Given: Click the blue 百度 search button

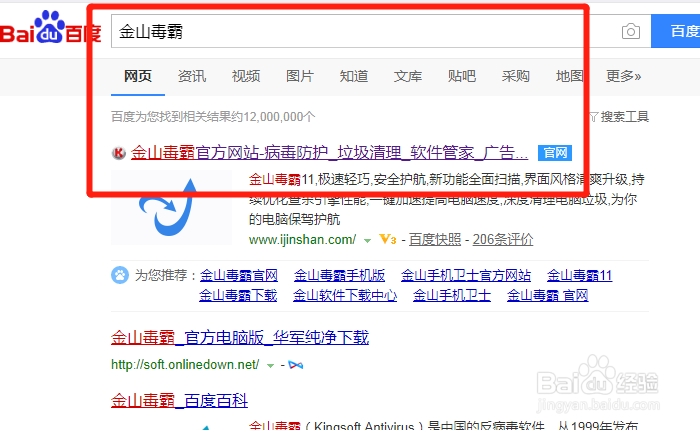Looking at the screenshot, I should pos(675,31).
